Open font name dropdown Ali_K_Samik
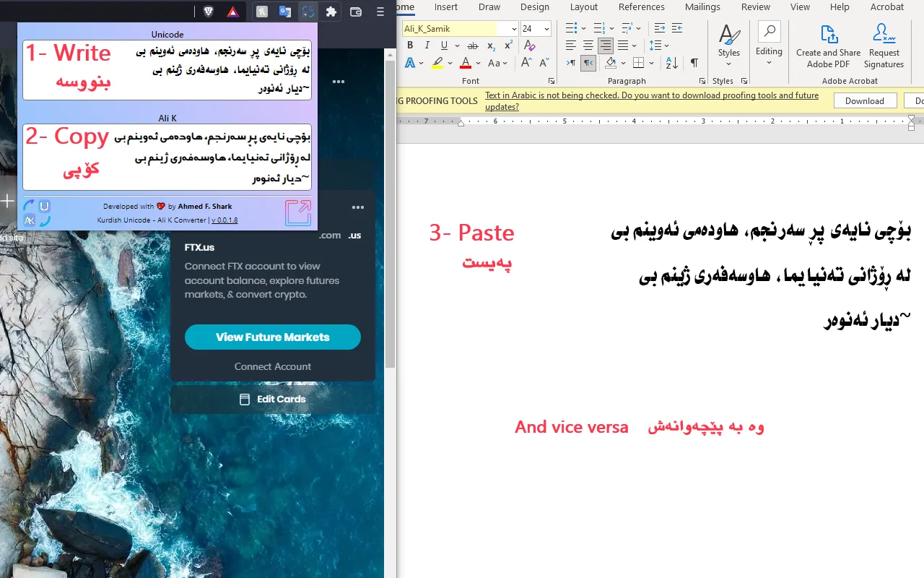The width and height of the screenshot is (924, 578). tap(514, 29)
